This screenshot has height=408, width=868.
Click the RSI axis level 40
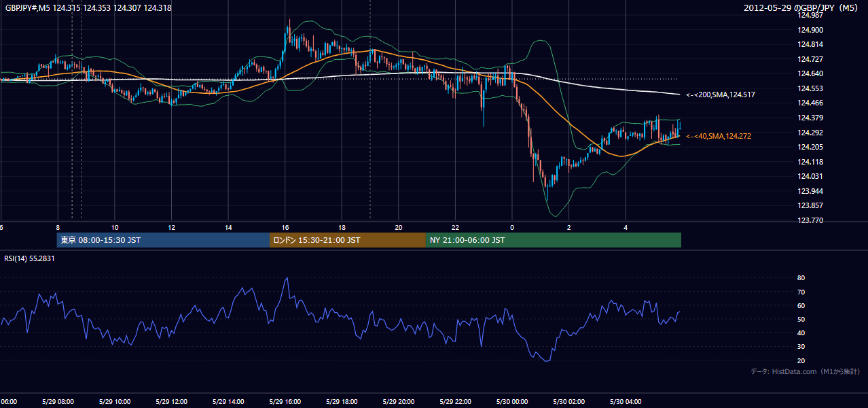pos(801,333)
